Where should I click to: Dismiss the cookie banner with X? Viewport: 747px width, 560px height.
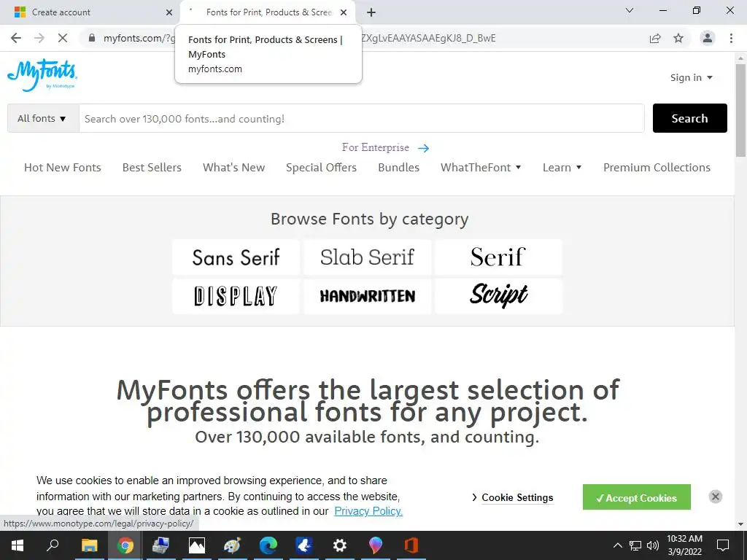tap(715, 497)
